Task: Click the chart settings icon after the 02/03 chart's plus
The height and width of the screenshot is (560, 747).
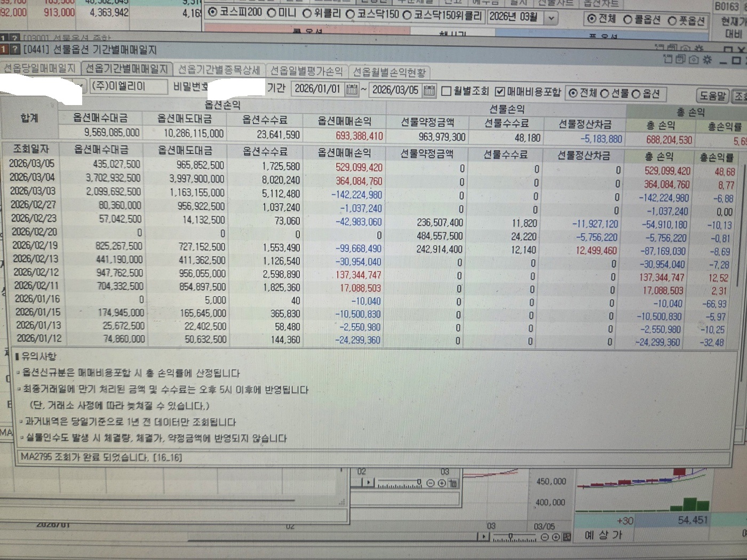Action: [x=452, y=483]
